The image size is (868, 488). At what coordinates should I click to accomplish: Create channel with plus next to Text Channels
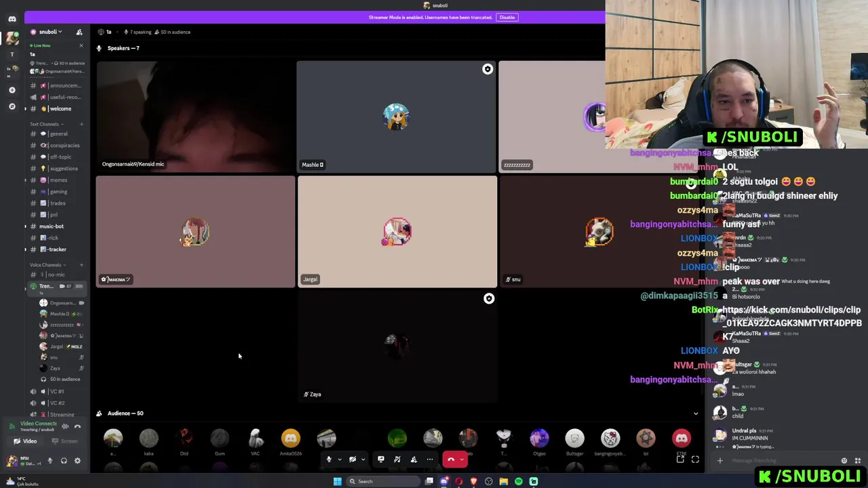pos(81,124)
